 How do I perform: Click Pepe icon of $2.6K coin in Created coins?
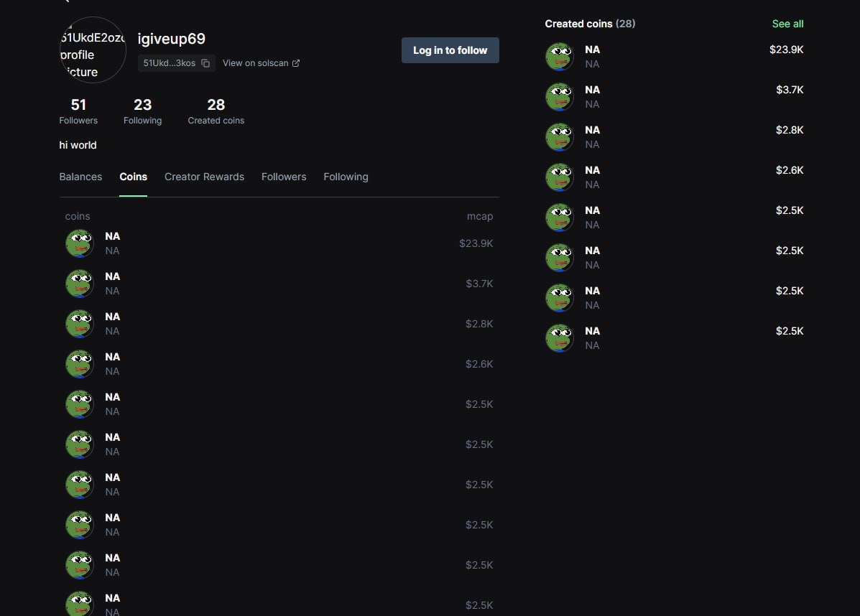(x=560, y=177)
